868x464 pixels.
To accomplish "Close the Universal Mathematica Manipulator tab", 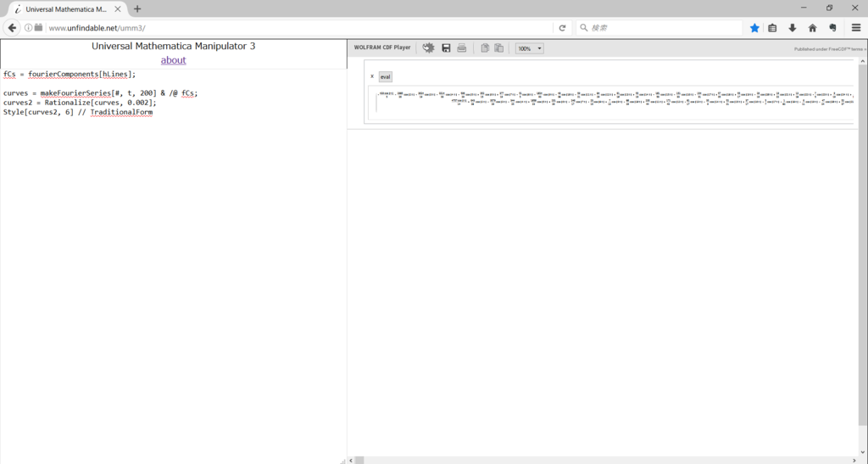I will click(x=117, y=8).
